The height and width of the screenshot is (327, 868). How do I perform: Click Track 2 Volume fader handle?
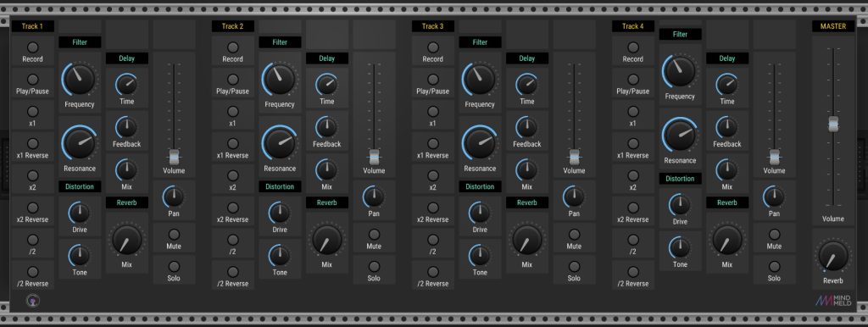pos(374,157)
